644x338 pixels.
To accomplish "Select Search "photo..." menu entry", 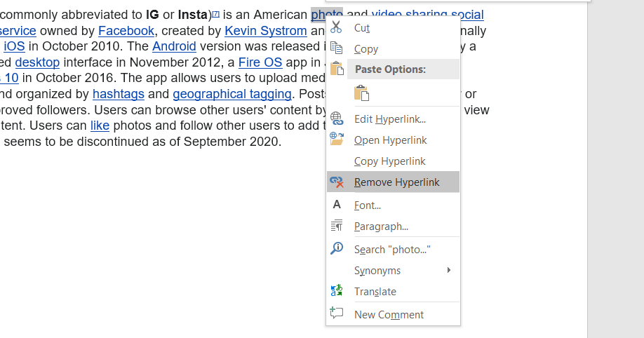I will (391, 249).
